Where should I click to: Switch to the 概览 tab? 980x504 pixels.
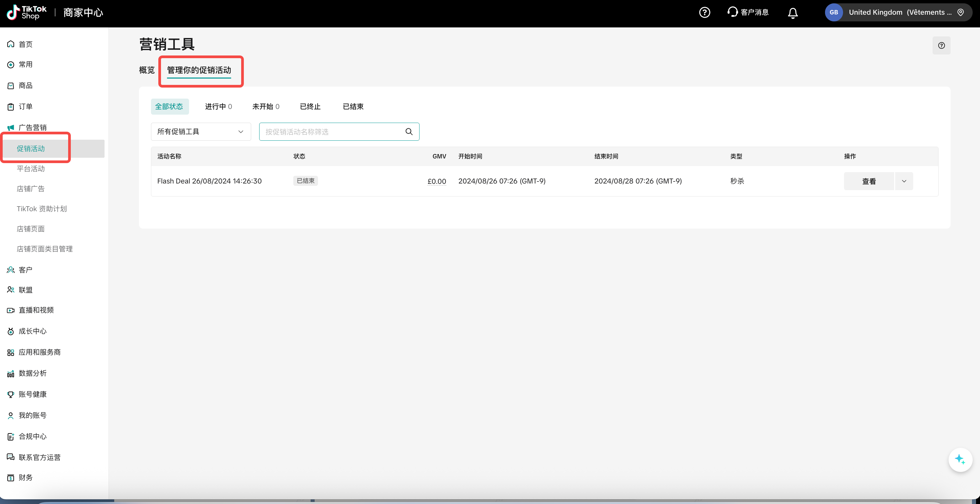[147, 70]
